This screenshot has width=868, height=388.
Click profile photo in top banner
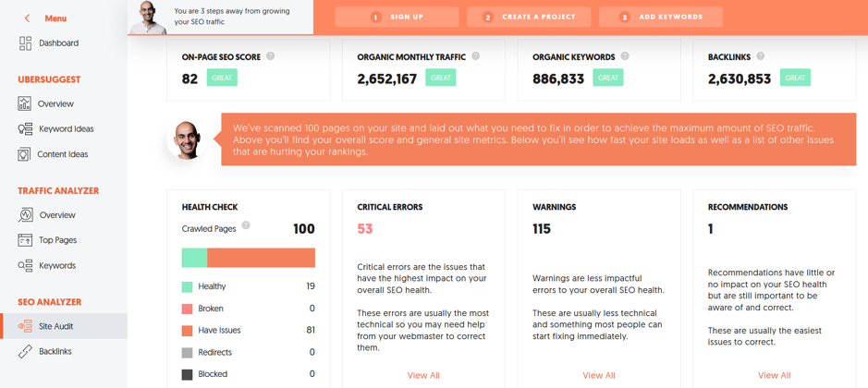(148, 18)
